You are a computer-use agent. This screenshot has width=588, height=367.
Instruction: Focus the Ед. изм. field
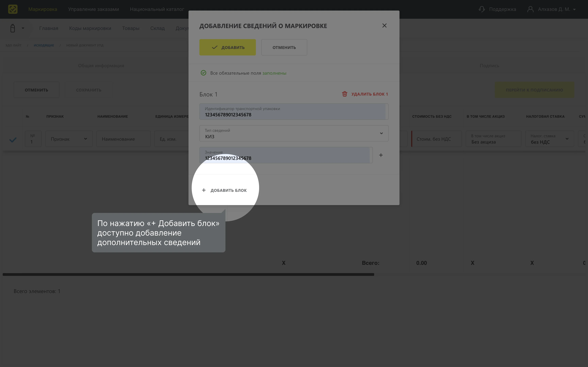point(171,139)
